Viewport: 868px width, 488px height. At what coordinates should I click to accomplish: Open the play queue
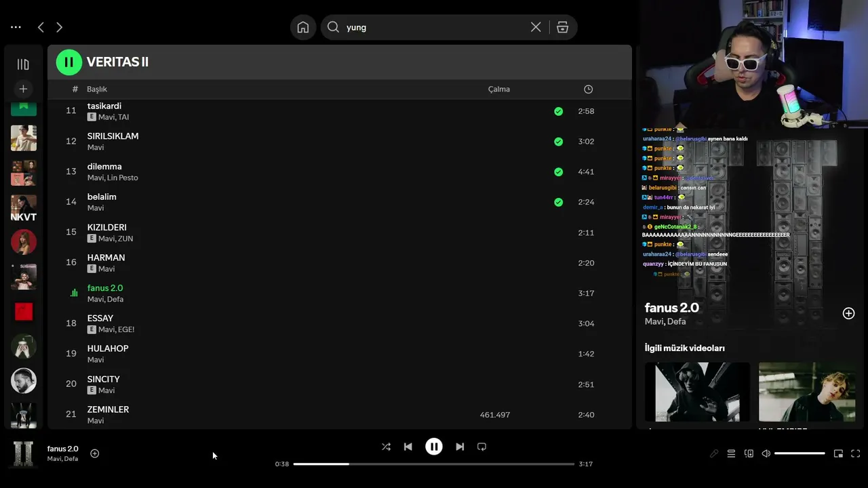pyautogui.click(x=731, y=453)
